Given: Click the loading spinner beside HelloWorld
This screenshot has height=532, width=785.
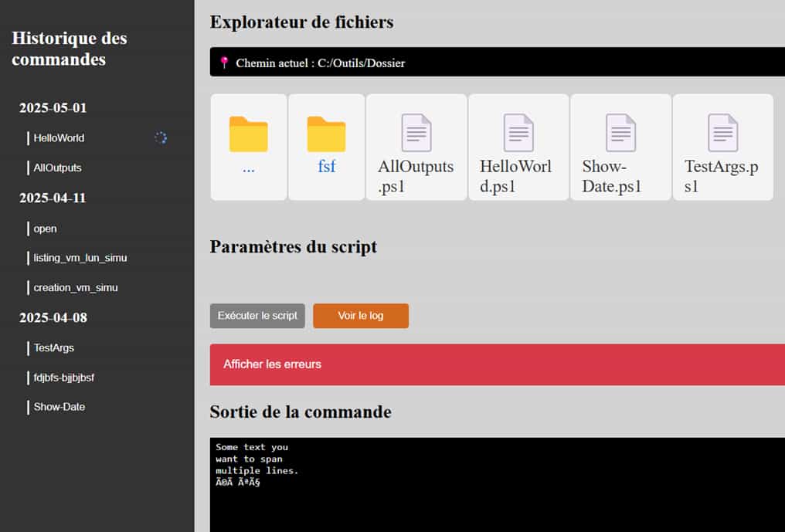Looking at the screenshot, I should pos(160,137).
